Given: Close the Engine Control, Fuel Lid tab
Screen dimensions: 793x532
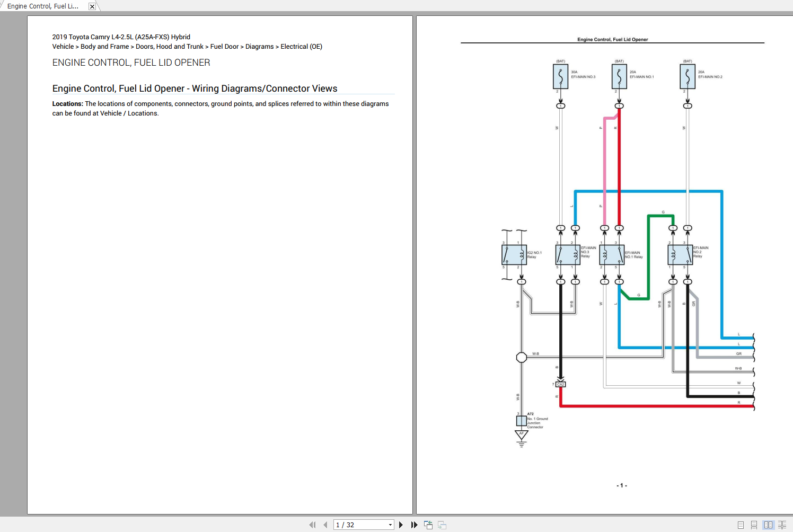Looking at the screenshot, I should (x=92, y=6).
